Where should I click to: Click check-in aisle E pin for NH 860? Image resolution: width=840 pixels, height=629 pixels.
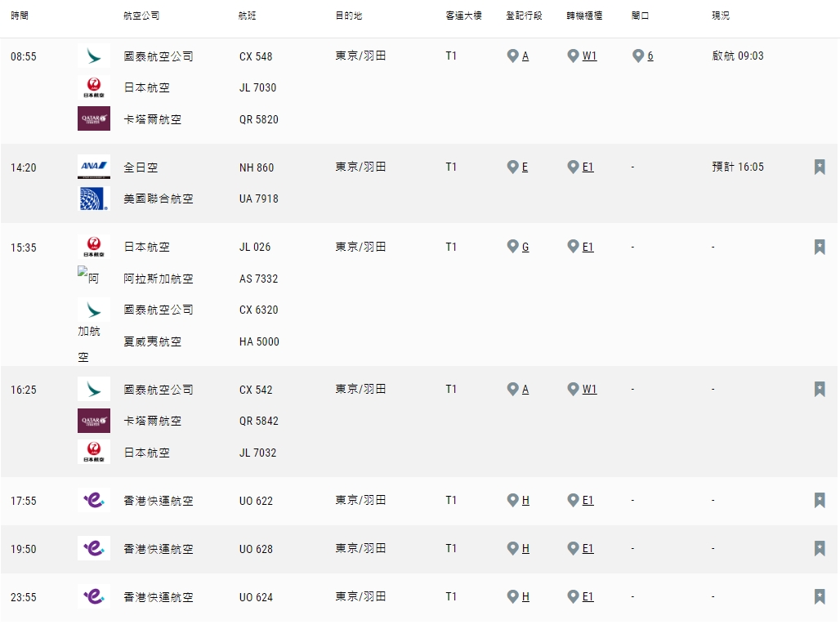tap(513, 167)
